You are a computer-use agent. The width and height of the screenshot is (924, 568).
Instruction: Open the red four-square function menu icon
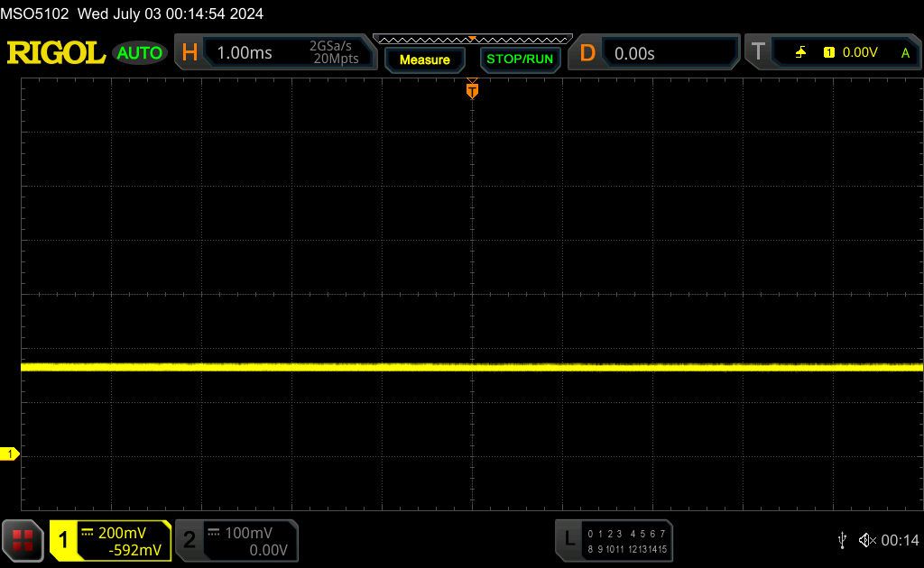pyautogui.click(x=23, y=540)
